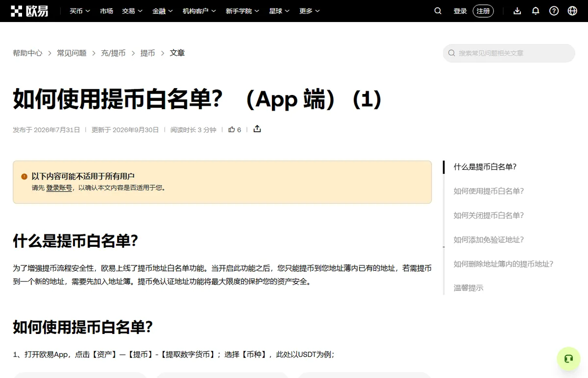Jump to 什么是提币白名单? in contents
The image size is (588, 378).
(485, 166)
